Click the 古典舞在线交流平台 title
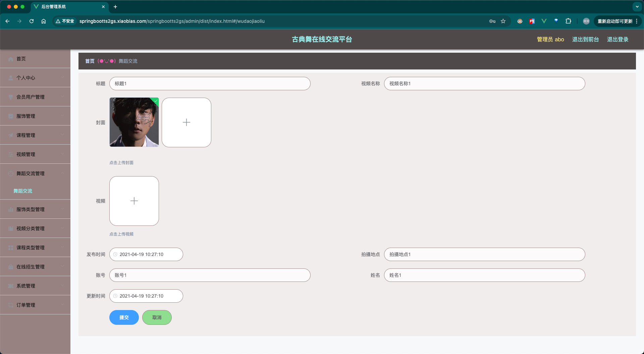The image size is (644, 354). [322, 39]
